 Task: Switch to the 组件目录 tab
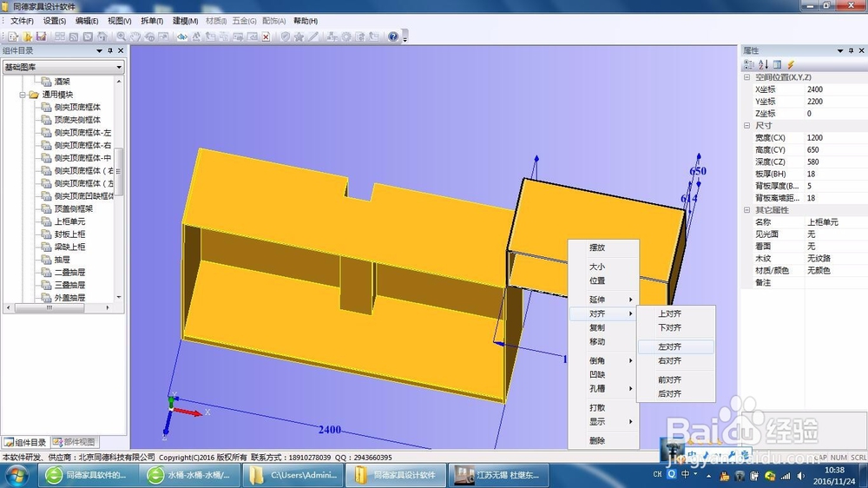25,442
